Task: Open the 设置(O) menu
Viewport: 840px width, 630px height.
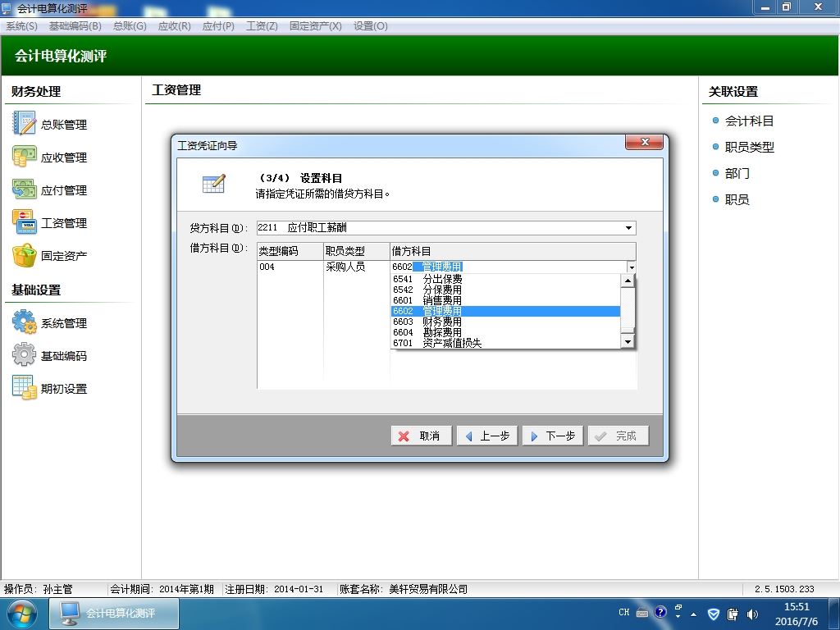Action: (370, 25)
